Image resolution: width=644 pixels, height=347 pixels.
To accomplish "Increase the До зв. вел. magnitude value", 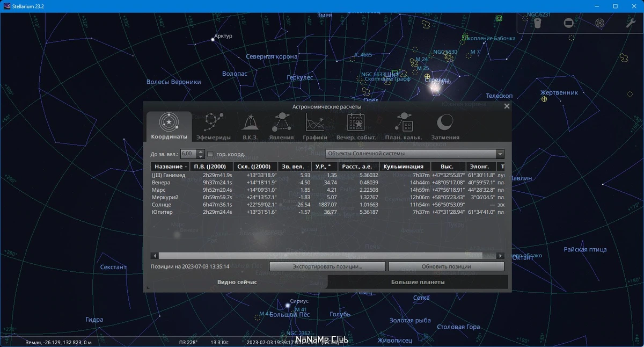I will click(201, 151).
